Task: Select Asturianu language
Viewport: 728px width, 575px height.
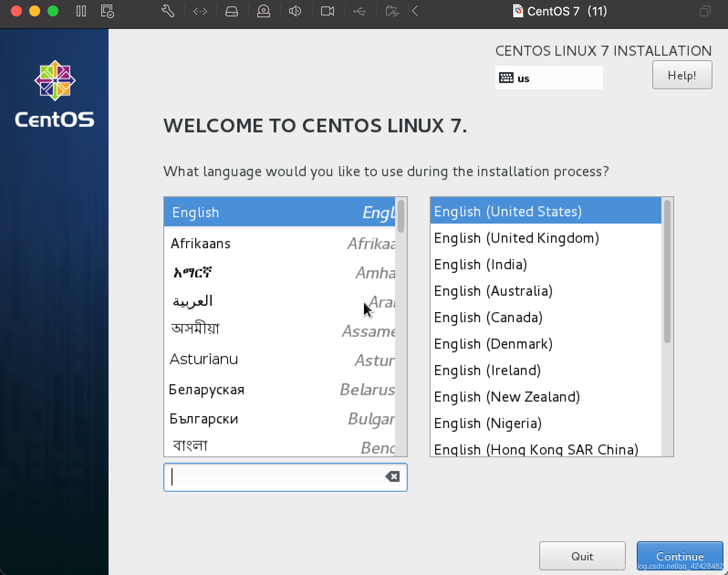Action: coord(280,360)
